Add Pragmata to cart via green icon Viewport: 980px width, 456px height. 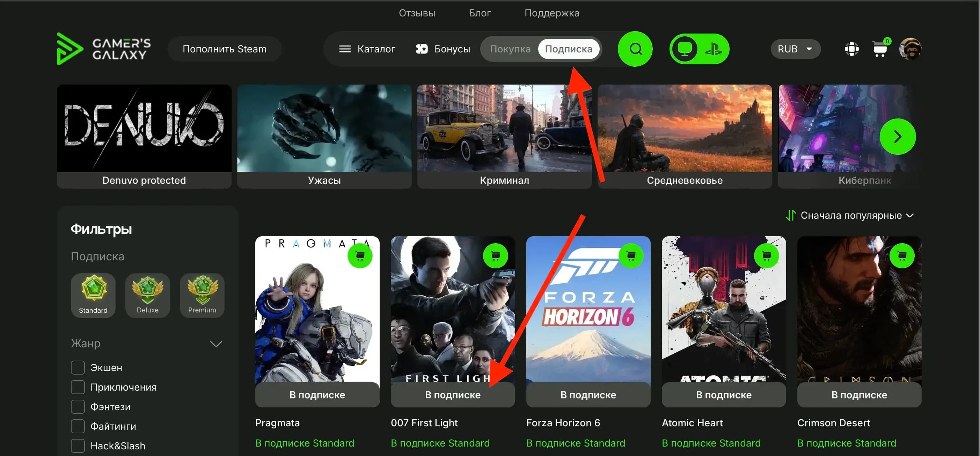tap(360, 255)
